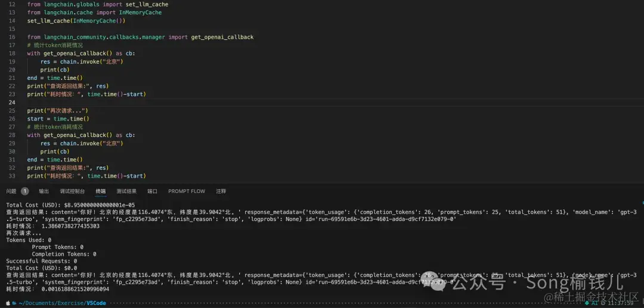Click the print 查询返回结果 statement on line 32
The height and width of the screenshot is (308, 644).
[x=68, y=168]
